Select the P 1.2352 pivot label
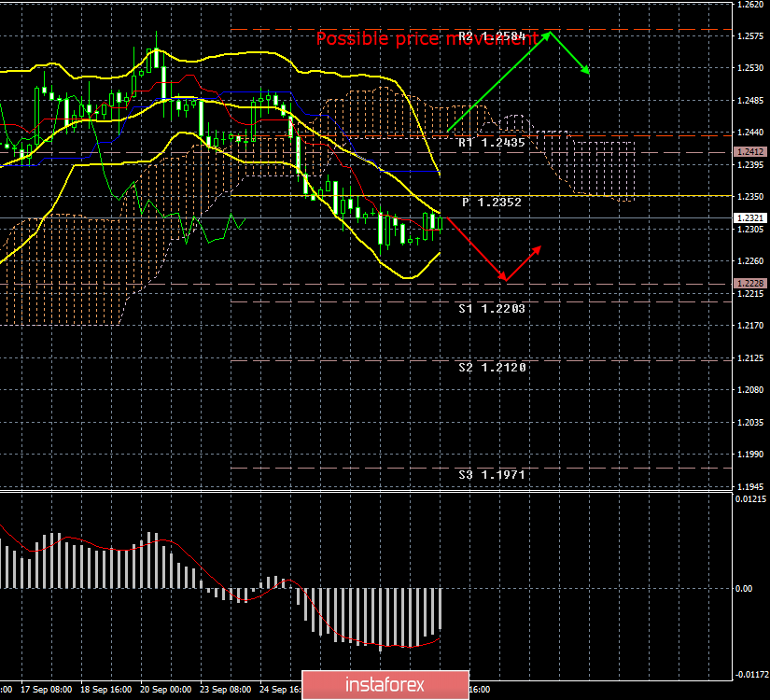This screenshot has height=700, width=770. click(x=492, y=203)
